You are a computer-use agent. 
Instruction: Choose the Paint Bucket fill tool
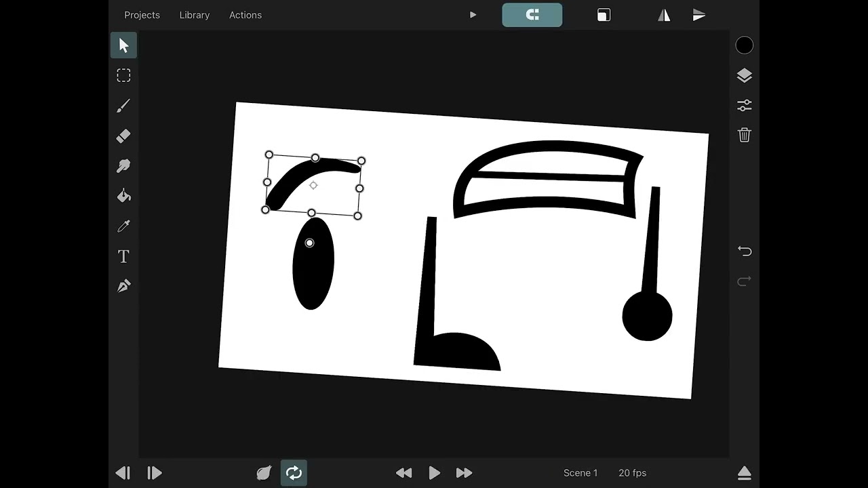click(123, 196)
